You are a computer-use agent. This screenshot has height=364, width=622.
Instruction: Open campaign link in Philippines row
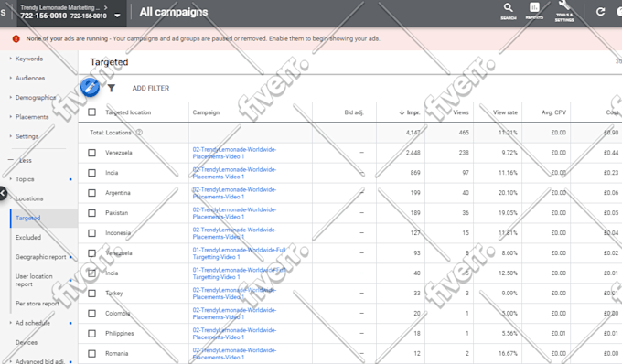pyautogui.click(x=234, y=334)
